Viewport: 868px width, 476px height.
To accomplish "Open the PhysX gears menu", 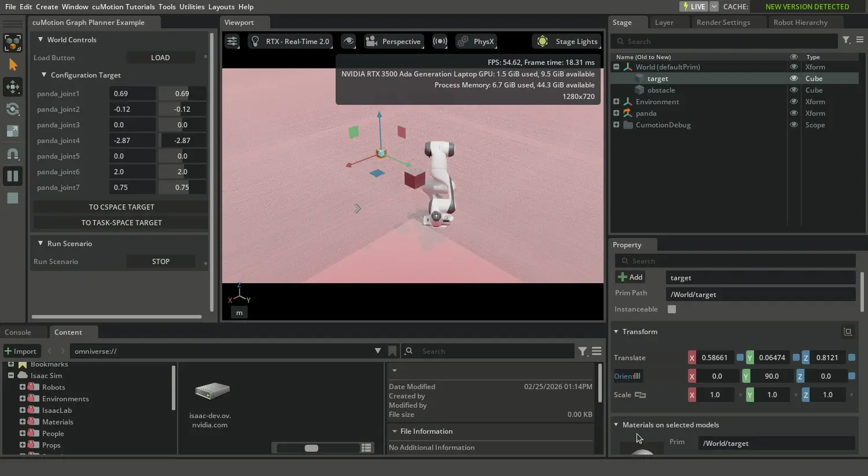I will tap(463, 42).
